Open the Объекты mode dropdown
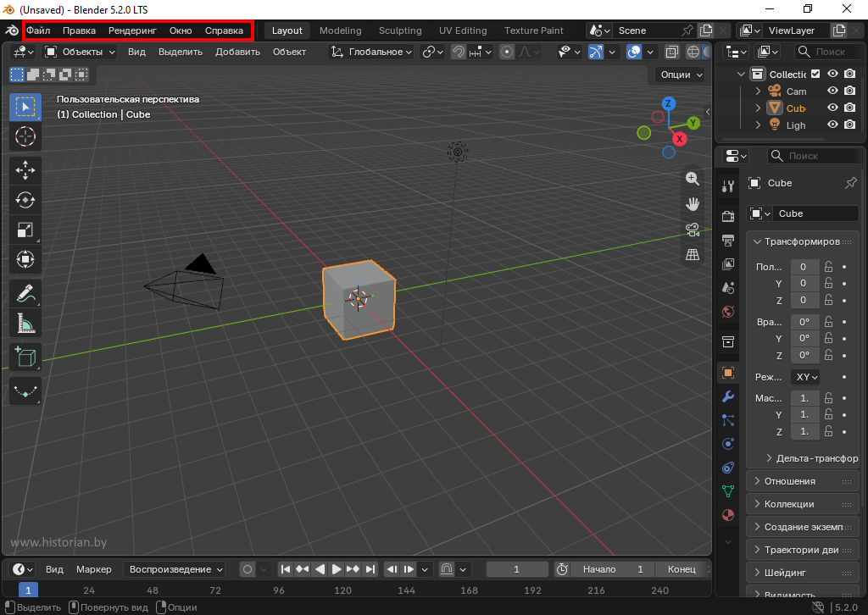The width and height of the screenshot is (868, 615). (81, 52)
